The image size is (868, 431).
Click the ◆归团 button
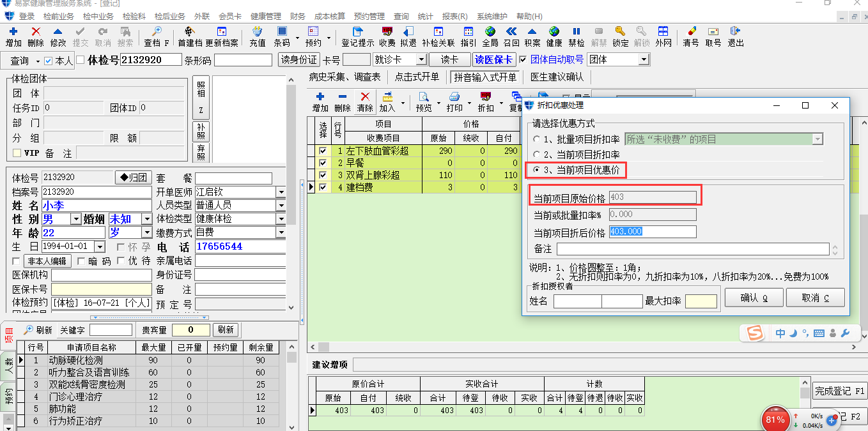pos(133,177)
